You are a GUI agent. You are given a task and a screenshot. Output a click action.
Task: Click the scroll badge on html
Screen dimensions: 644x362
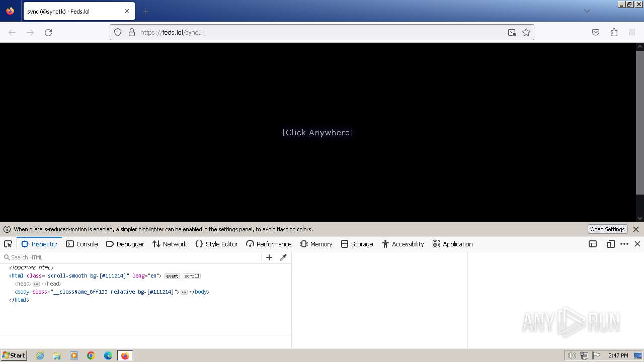click(192, 276)
